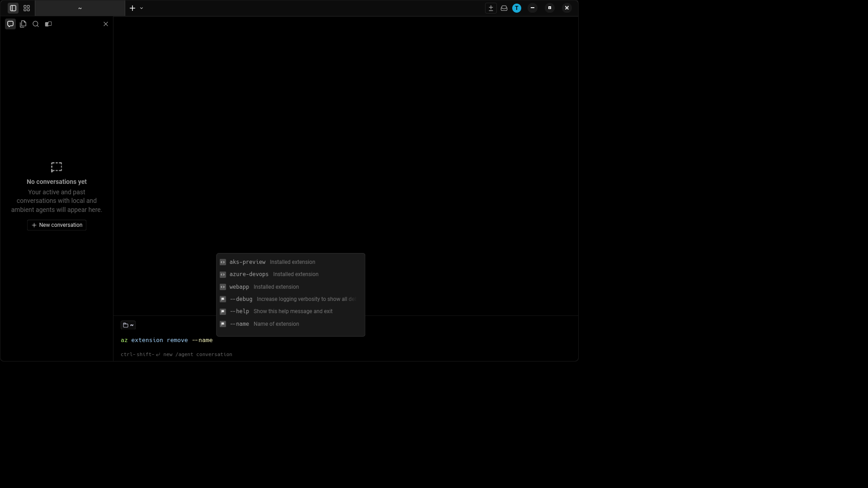
Task: Select the --debug flag suggestion
Action: [x=291, y=299]
